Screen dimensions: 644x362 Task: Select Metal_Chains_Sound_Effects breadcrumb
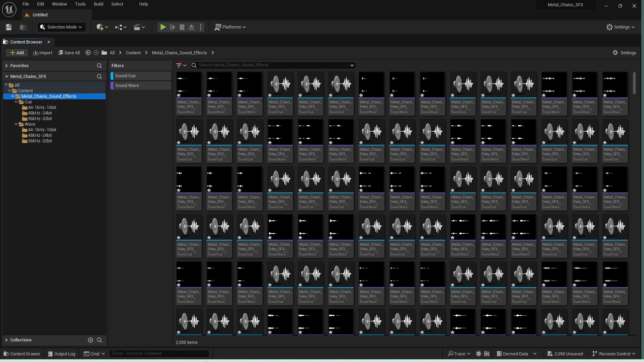coord(179,53)
